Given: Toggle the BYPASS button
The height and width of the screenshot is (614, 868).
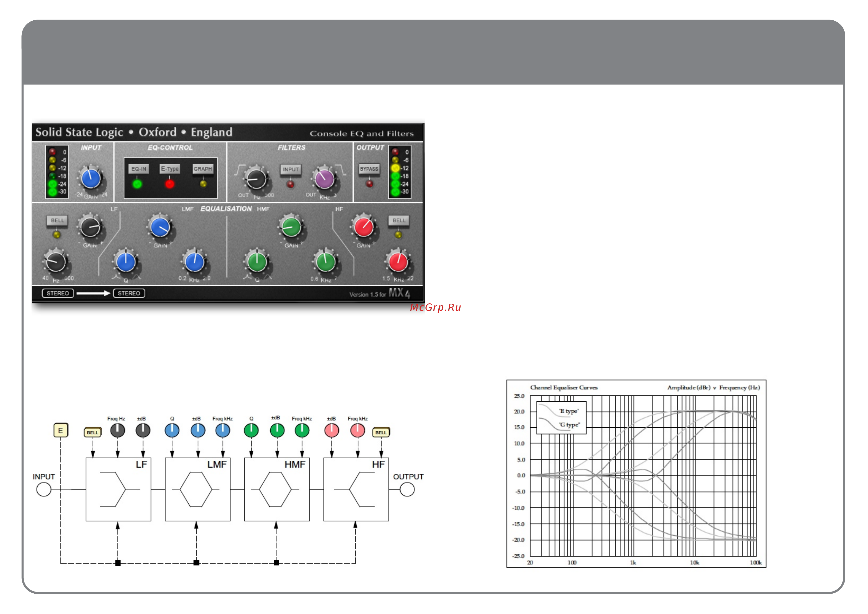Looking at the screenshot, I should point(369,169).
